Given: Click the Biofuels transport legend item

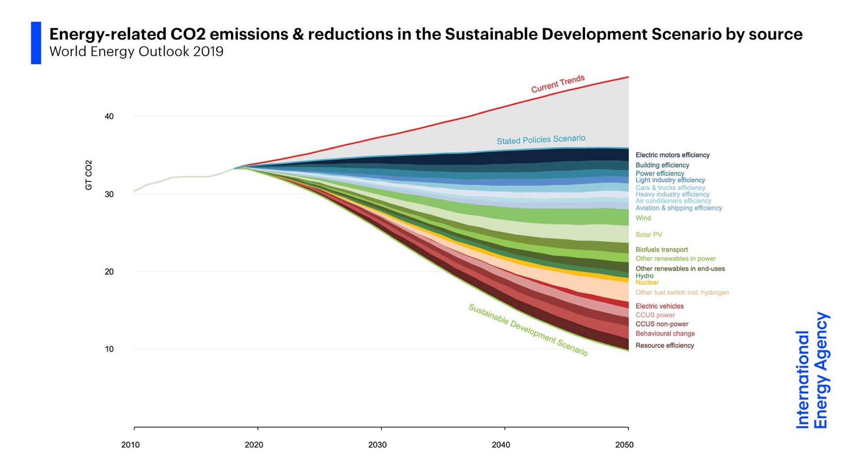Looking at the screenshot, I should tap(661, 249).
